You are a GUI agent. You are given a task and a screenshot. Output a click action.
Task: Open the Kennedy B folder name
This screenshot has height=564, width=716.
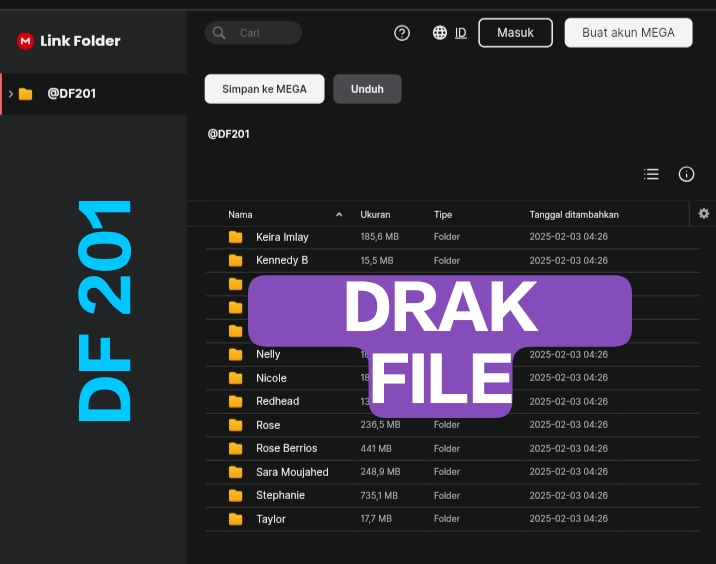tap(282, 260)
